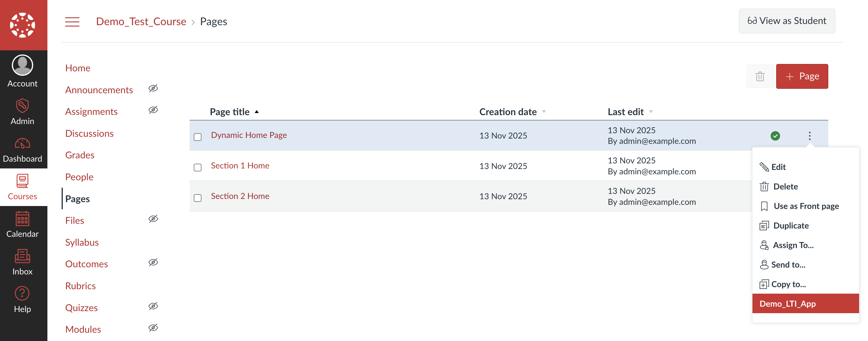This screenshot has height=341, width=868.
Task: Open the Account avatar menu
Action: pyautogui.click(x=23, y=65)
